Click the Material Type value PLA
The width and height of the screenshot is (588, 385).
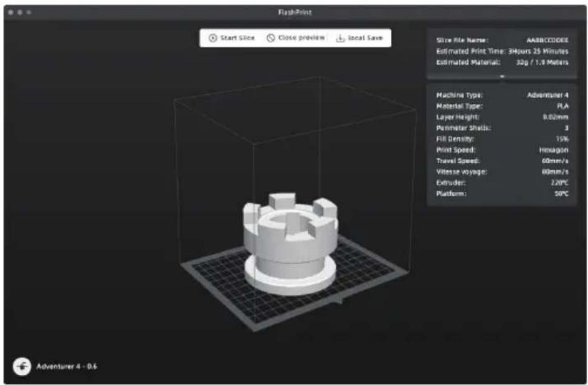pos(562,107)
